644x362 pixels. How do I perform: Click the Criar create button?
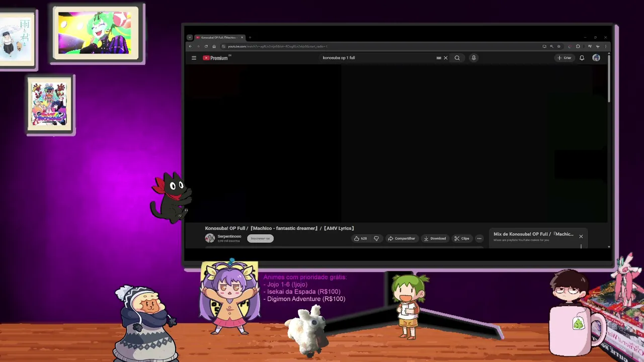[x=564, y=58]
